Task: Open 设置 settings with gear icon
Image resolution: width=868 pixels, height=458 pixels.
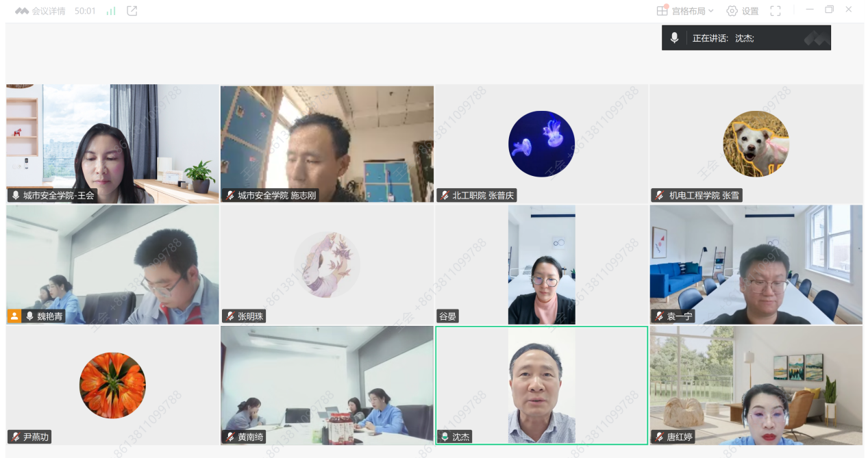Action: 743,11
